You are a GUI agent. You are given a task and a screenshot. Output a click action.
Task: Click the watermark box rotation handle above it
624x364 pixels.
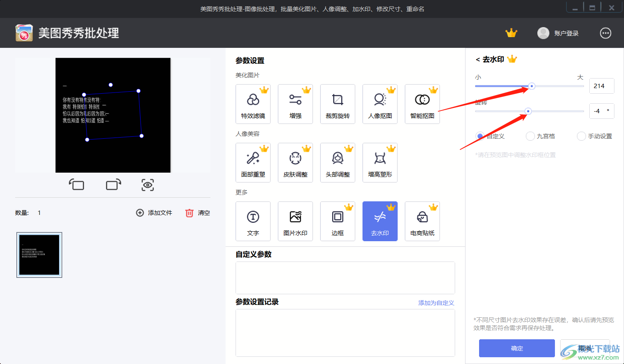111,85
